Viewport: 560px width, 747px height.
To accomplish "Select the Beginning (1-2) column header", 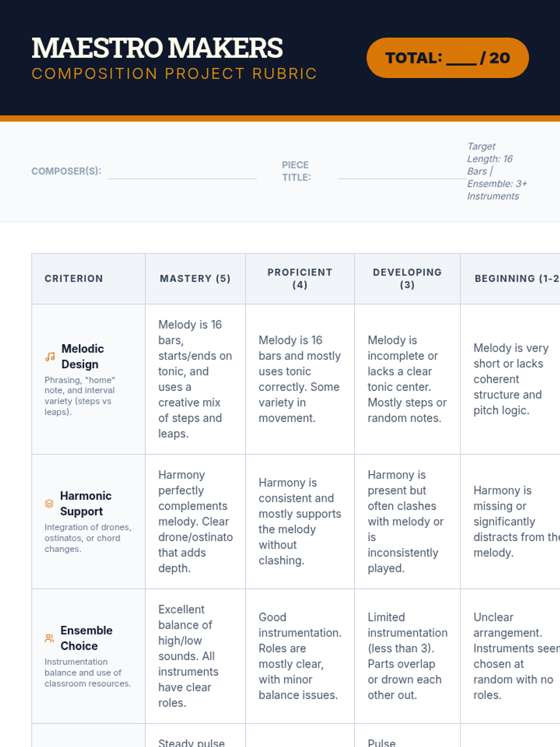I will pos(511,279).
